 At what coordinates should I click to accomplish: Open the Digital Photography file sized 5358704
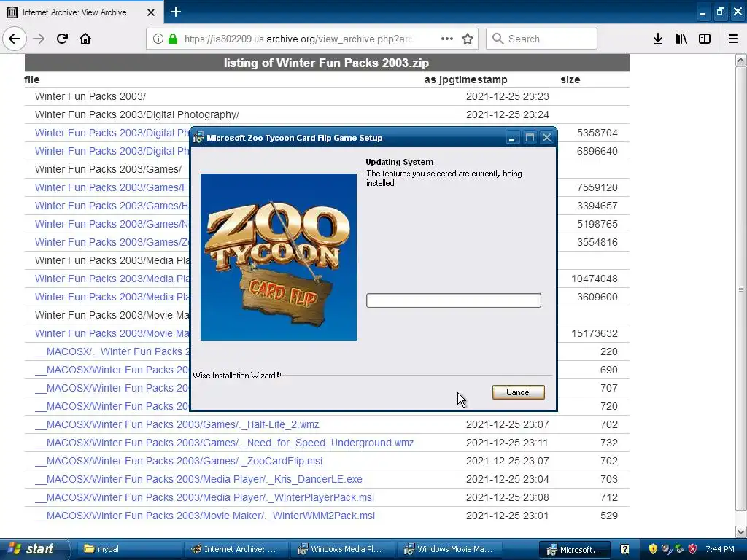112,133
